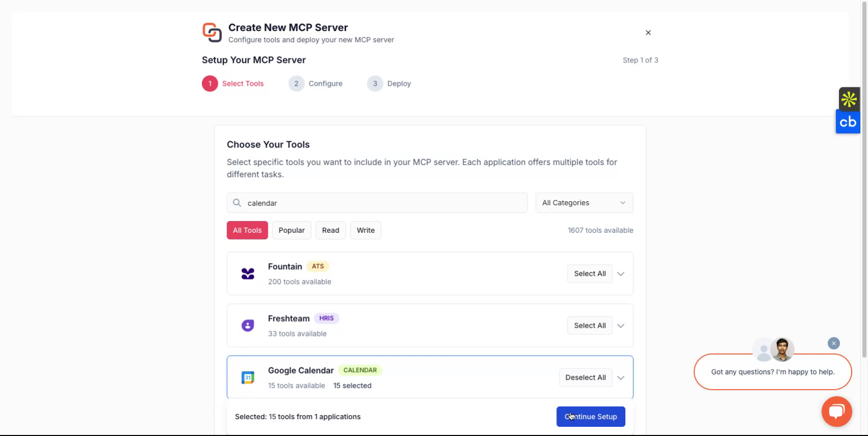Click the HRIS tag on Freshteam
The height and width of the screenshot is (436, 868).
(x=326, y=319)
